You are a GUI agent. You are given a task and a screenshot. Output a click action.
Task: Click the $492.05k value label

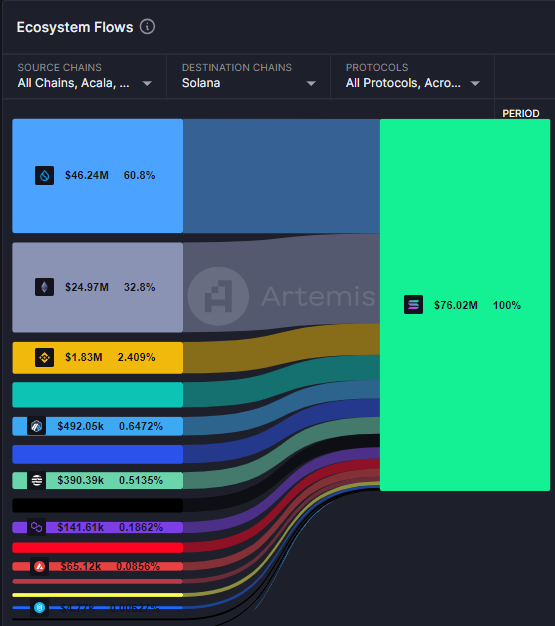pos(80,426)
